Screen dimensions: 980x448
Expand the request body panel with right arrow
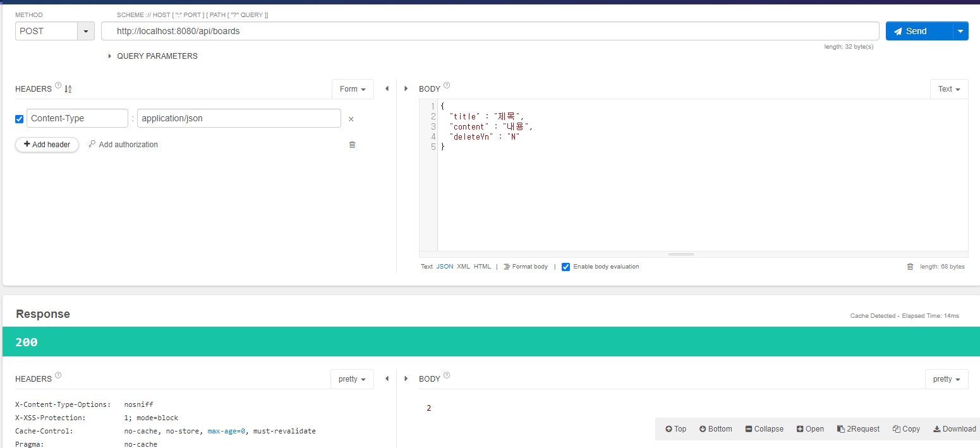click(406, 88)
